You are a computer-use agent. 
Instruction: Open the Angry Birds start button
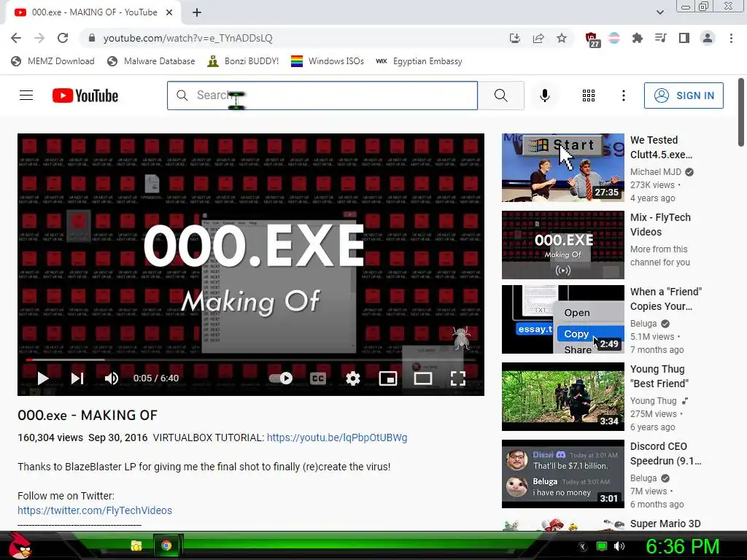point(20,545)
